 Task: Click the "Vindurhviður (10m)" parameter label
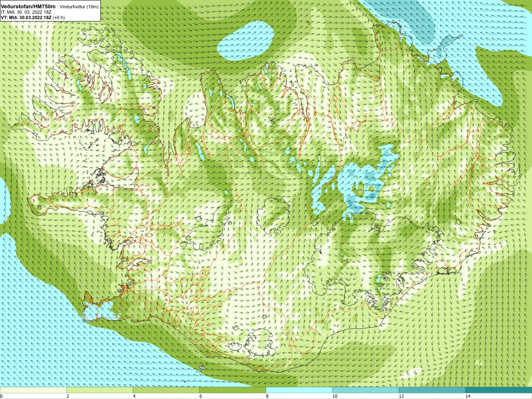click(x=79, y=7)
